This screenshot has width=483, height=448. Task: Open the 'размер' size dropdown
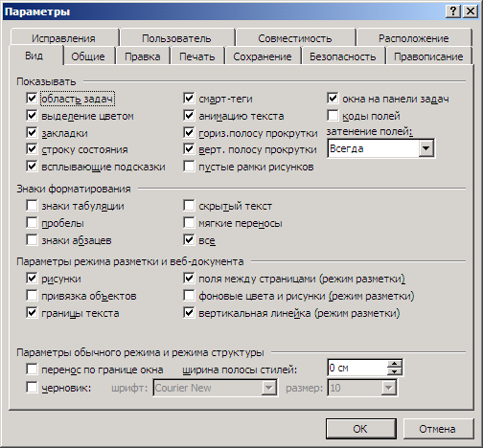tap(389, 388)
